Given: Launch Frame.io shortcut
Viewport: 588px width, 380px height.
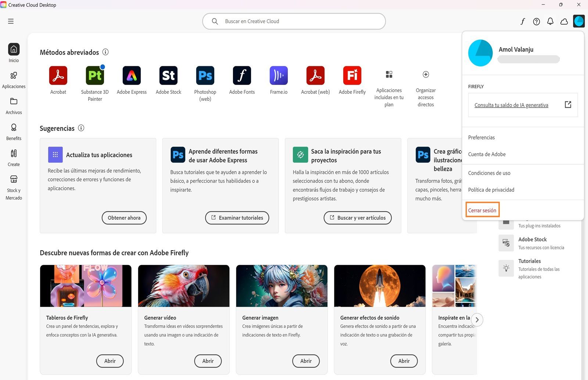Looking at the screenshot, I should tap(279, 75).
